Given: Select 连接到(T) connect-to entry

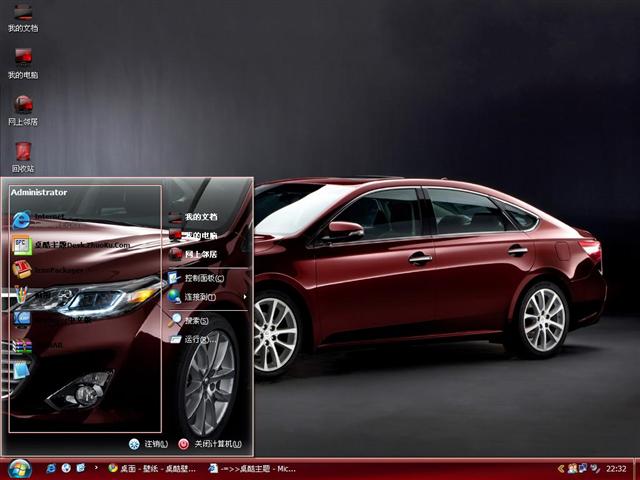Looking at the screenshot, I should (x=192, y=297).
